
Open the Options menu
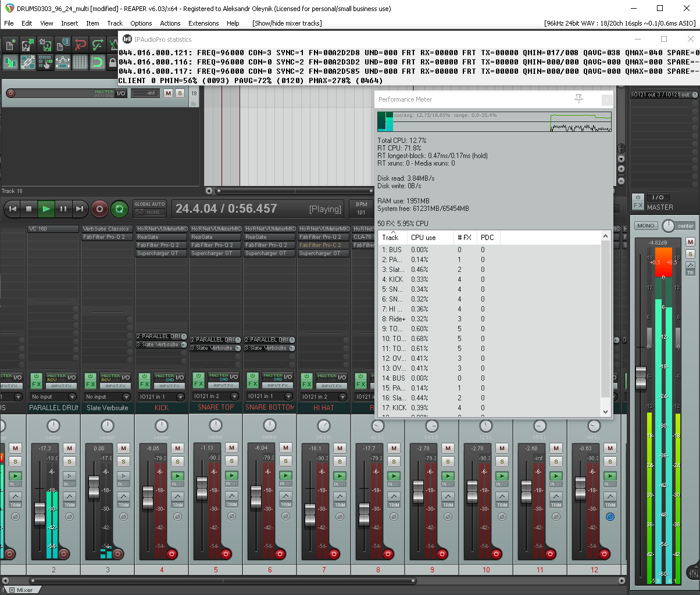click(x=141, y=23)
